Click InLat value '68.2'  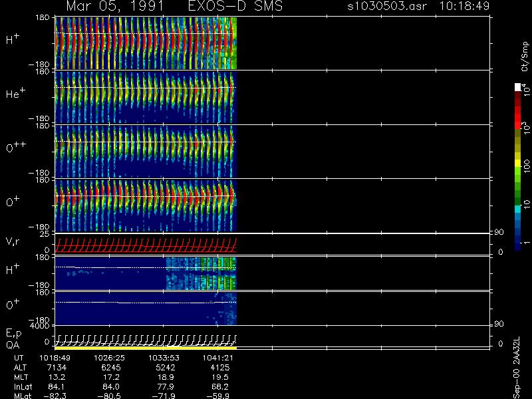221,386
